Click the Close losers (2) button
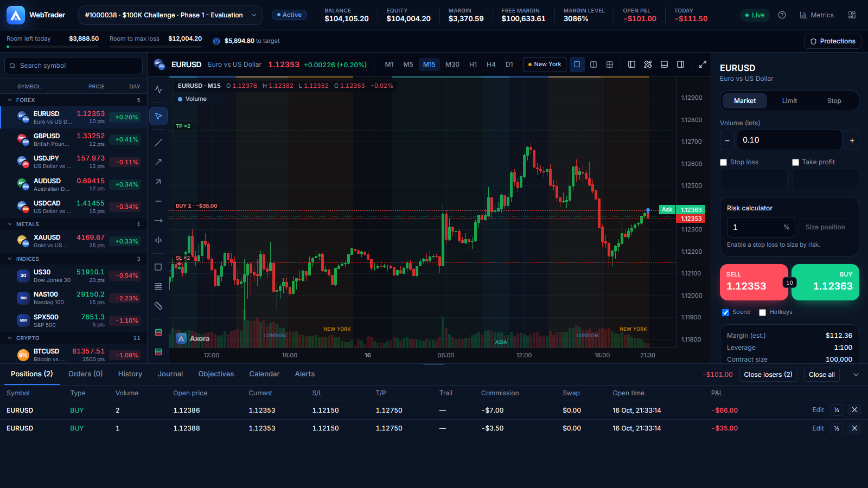The image size is (868, 488). 768,375
